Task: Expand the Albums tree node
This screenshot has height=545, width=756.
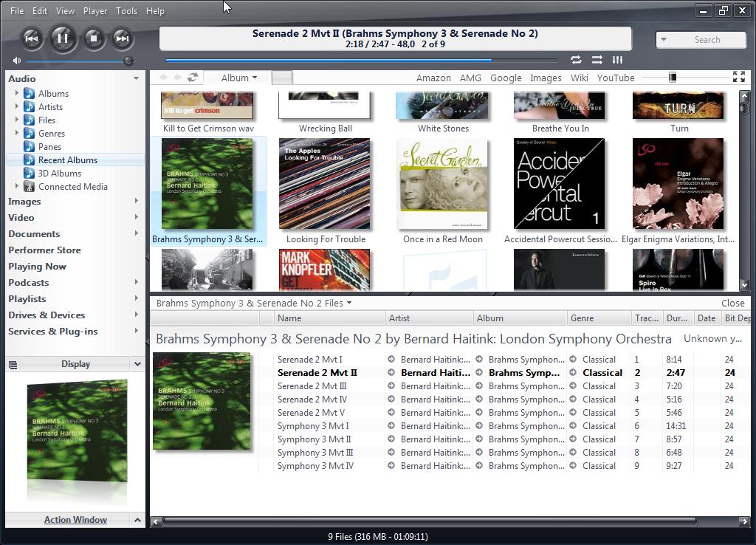Action: (17, 92)
